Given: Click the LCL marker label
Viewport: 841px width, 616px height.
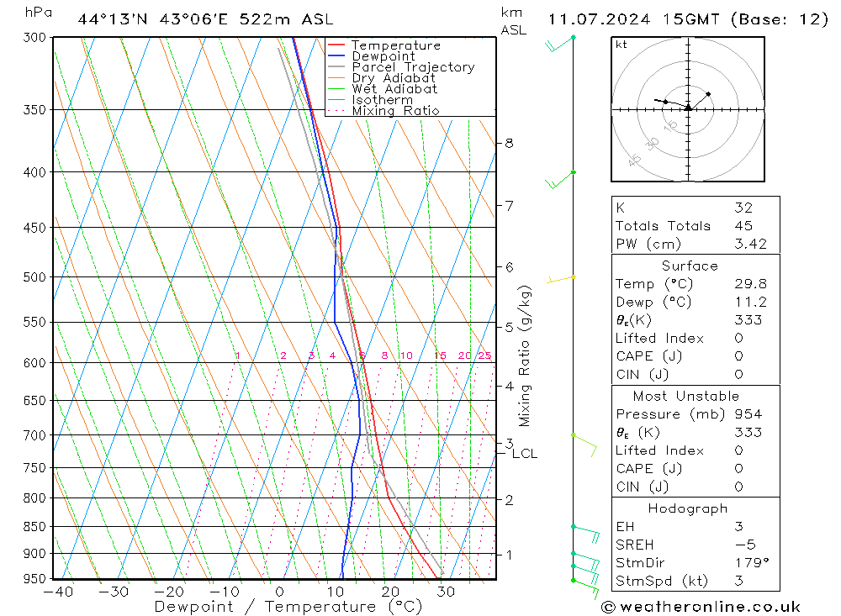Looking at the screenshot, I should pos(525,454).
